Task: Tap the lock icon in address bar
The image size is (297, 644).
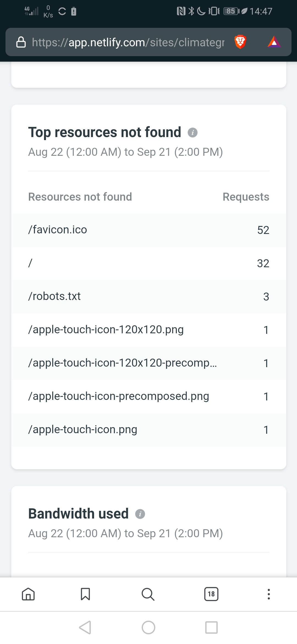Action: [x=21, y=42]
